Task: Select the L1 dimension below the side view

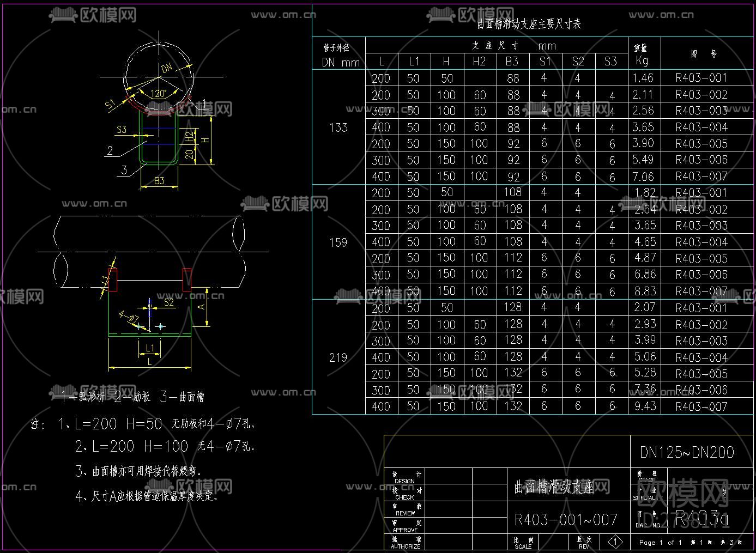Action: coord(150,348)
